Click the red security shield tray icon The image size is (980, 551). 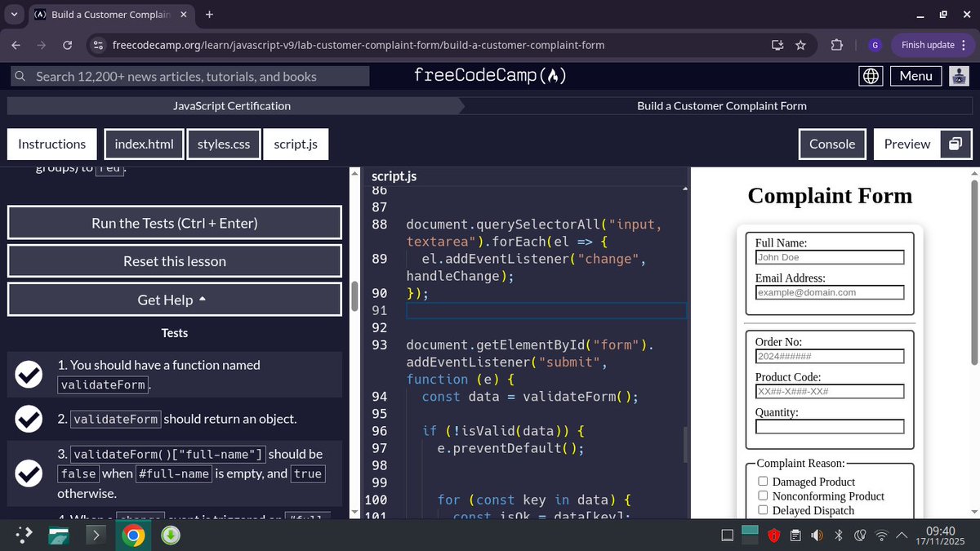(774, 535)
